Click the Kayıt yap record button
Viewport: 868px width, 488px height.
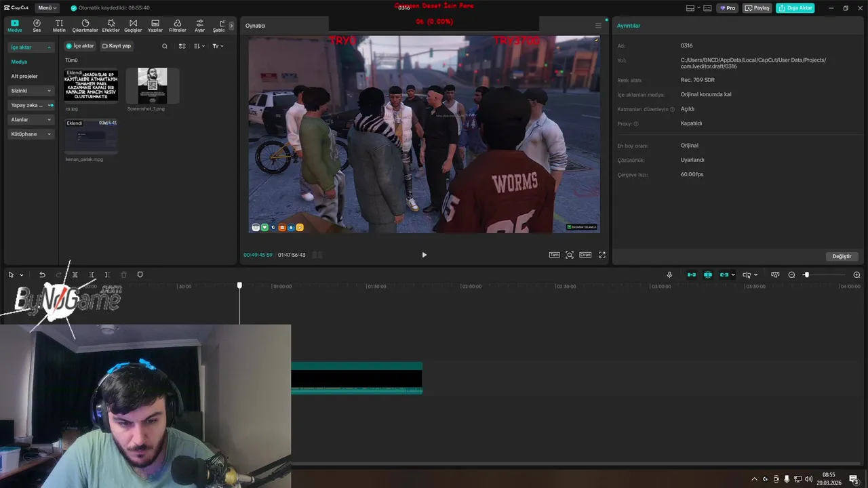117,46
